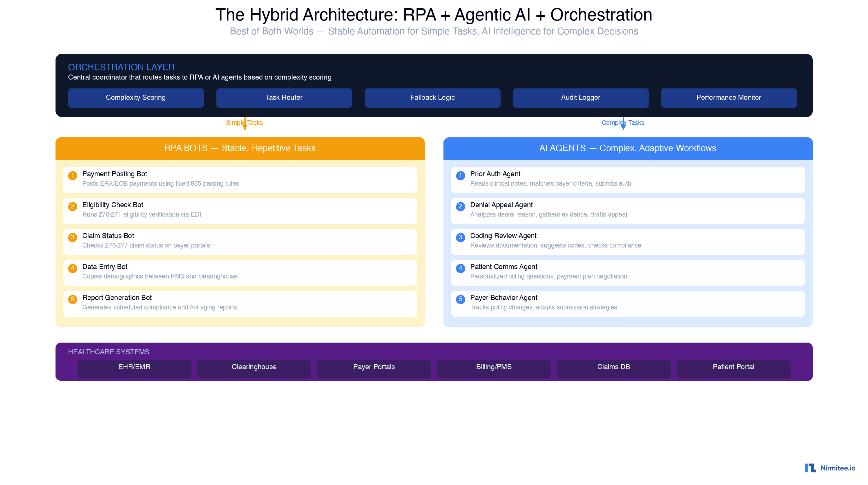The height and width of the screenshot is (485, 868).
Task: Click the blue badge 1 on Prior Auth Agent
Action: pyautogui.click(x=460, y=175)
